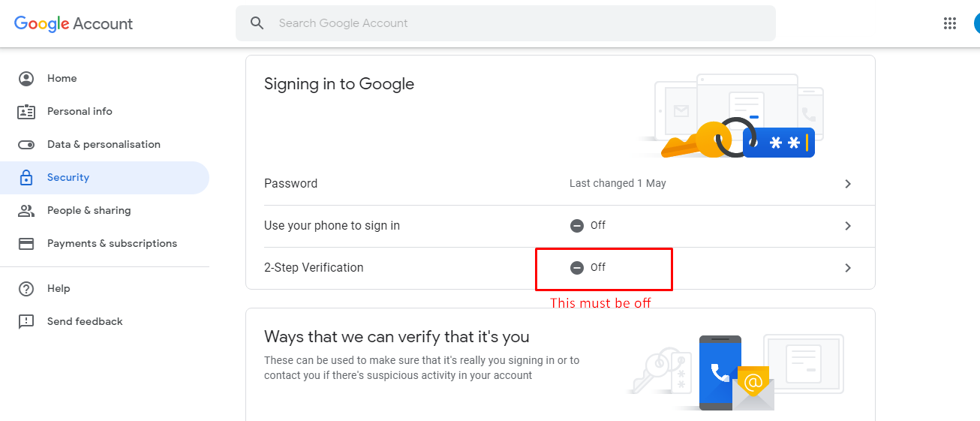Click the search magnifier icon
980x421 pixels.
tap(257, 23)
